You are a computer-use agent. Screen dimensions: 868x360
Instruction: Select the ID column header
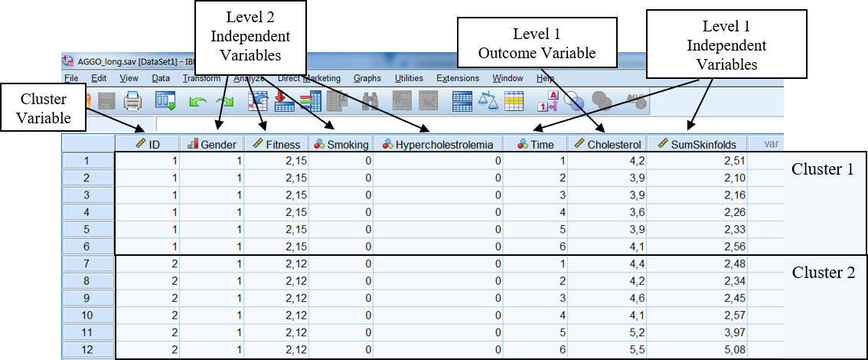tap(147, 145)
